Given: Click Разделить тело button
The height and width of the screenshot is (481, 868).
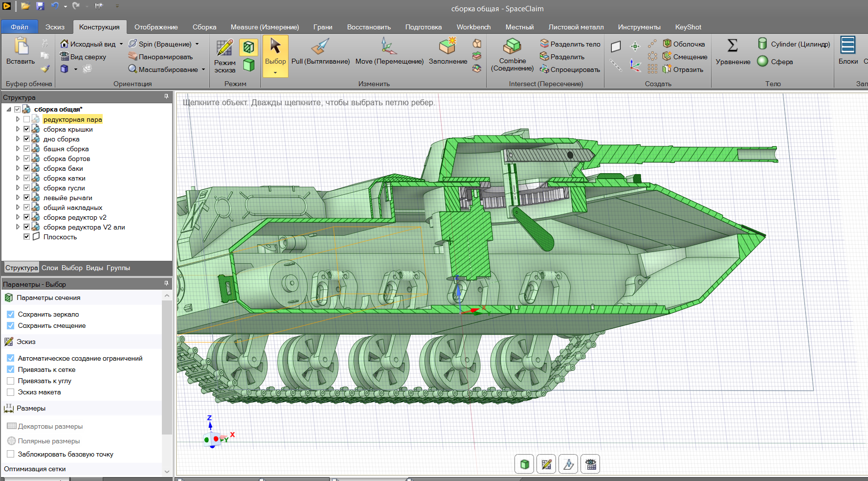Looking at the screenshot, I should pos(570,44).
